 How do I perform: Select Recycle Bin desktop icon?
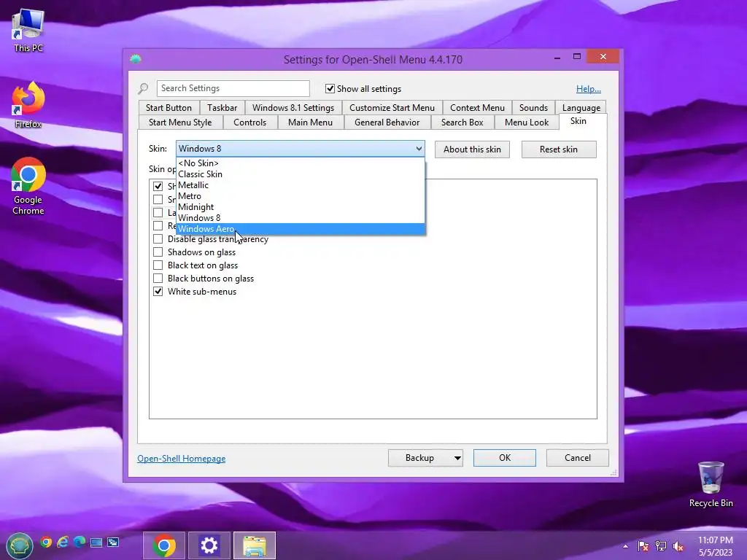(711, 484)
